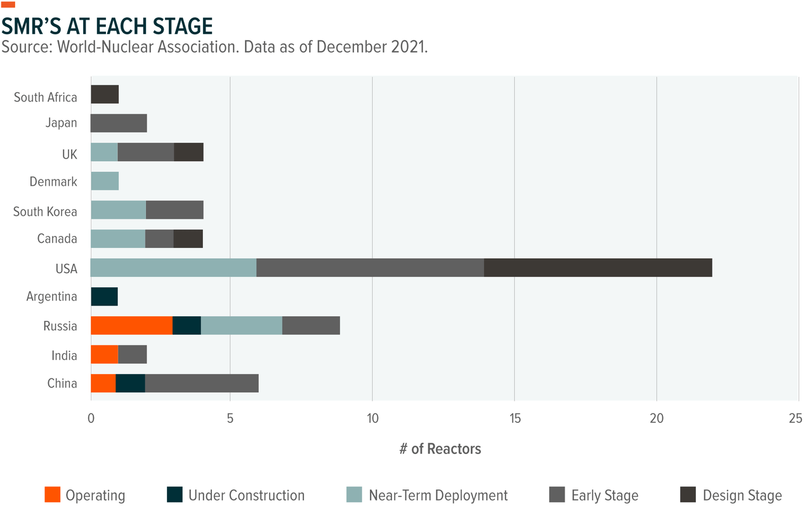Select the 'Near-Term Deployment' legend label
812x518 pixels.
click(438, 495)
